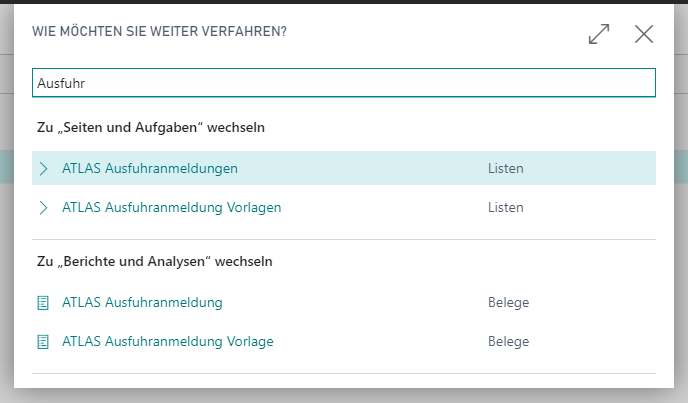688x403 pixels.
Task: Click "Belege" label in Ausfuhranmeldung Vorlage row
Action: click(509, 342)
